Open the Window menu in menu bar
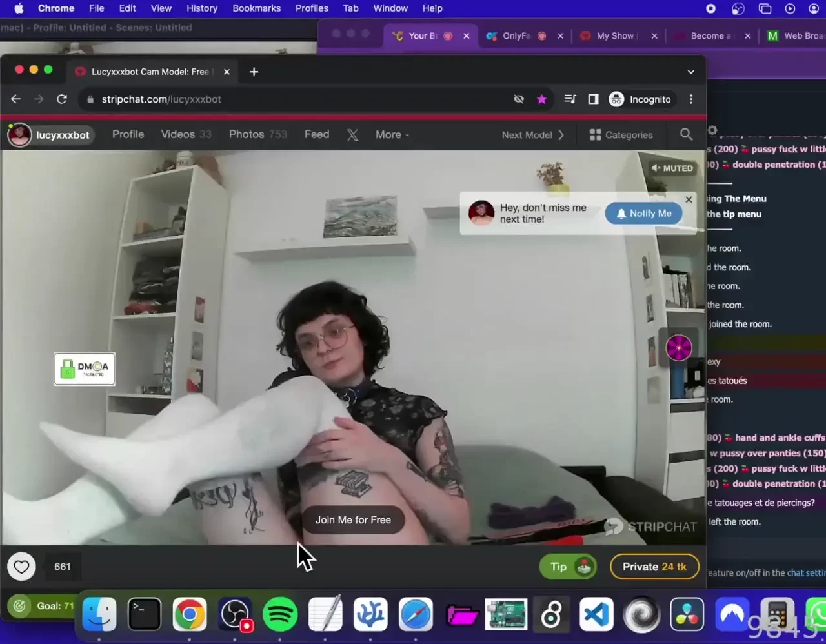 point(390,8)
